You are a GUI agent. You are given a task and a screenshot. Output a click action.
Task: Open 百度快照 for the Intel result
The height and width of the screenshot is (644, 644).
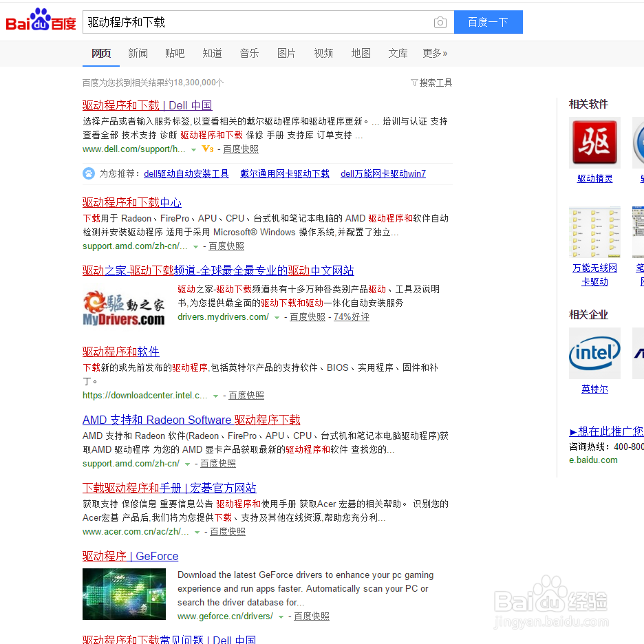246,396
